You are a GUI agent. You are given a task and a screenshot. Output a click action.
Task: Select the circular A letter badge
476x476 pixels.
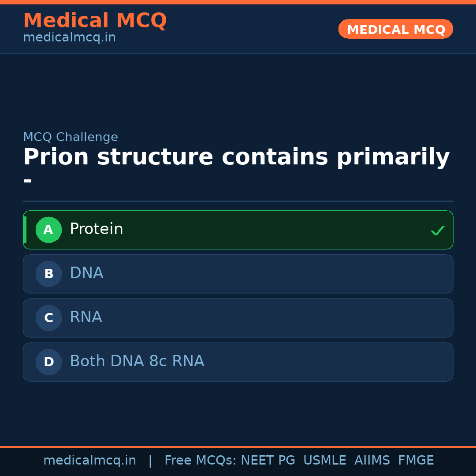click(48, 230)
